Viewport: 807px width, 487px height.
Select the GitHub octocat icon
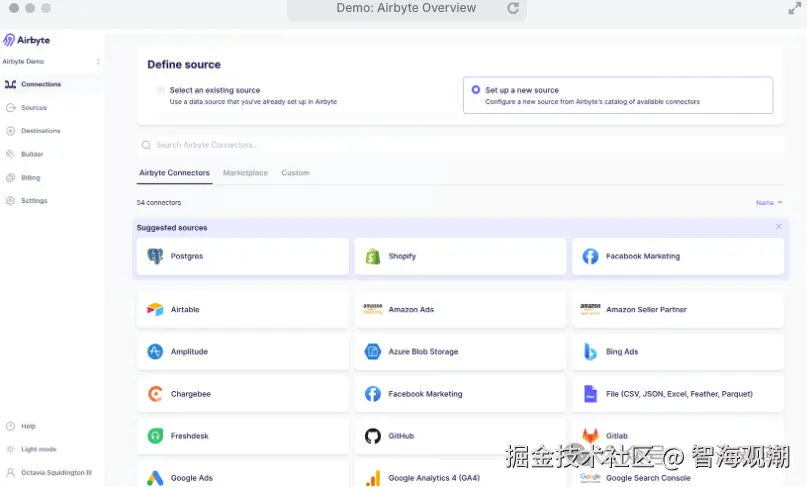pos(373,436)
